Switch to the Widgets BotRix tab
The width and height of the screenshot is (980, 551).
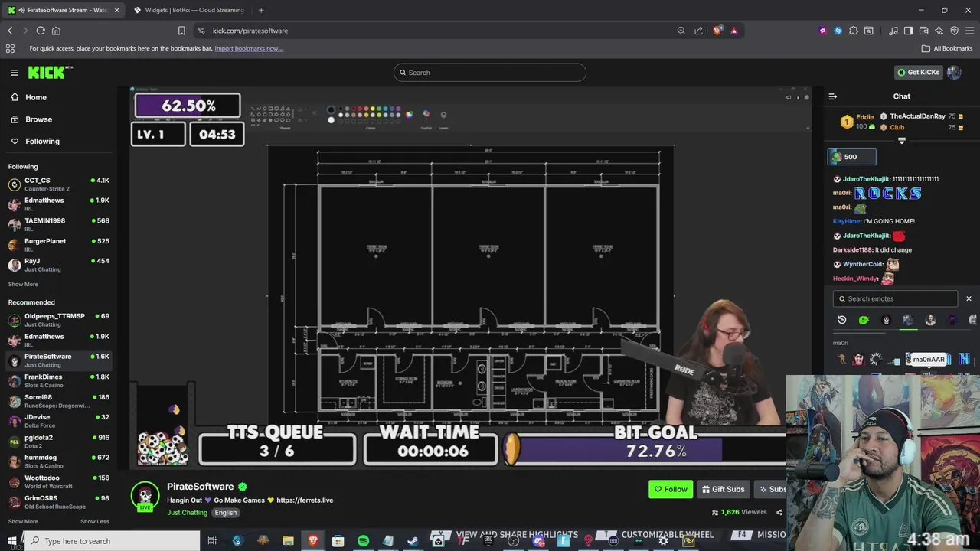[188, 10]
